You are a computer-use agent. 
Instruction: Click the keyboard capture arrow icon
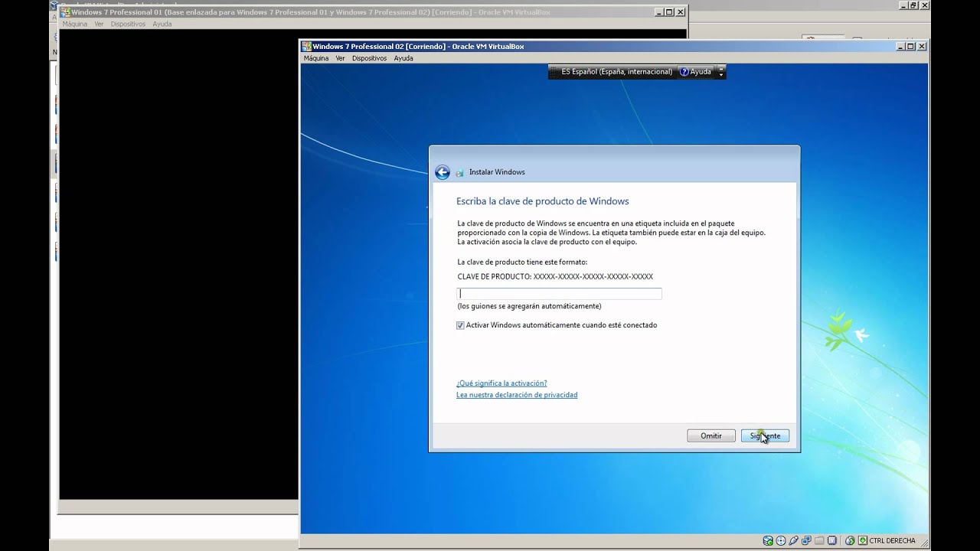click(x=863, y=540)
